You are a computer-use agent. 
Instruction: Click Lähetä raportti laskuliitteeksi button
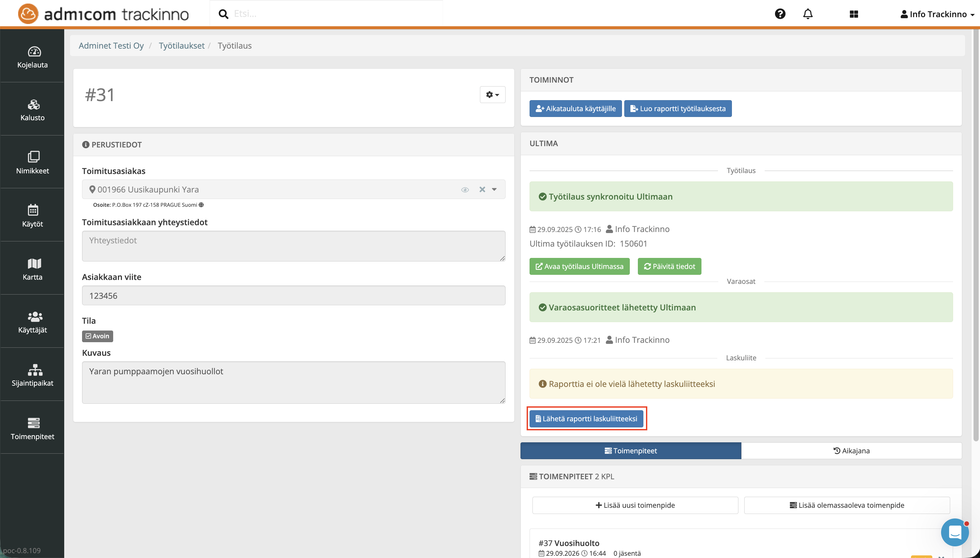(586, 419)
